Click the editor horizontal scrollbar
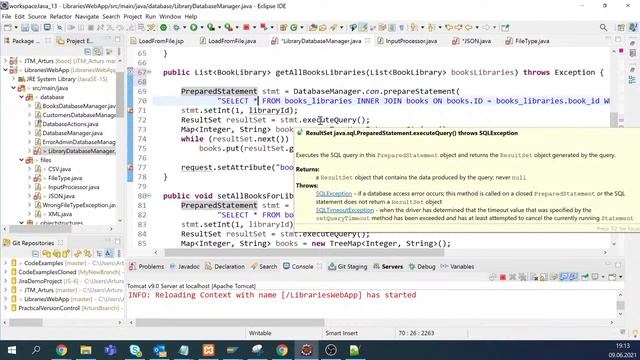Viewport: 640px width, 360px height. click(x=304, y=253)
